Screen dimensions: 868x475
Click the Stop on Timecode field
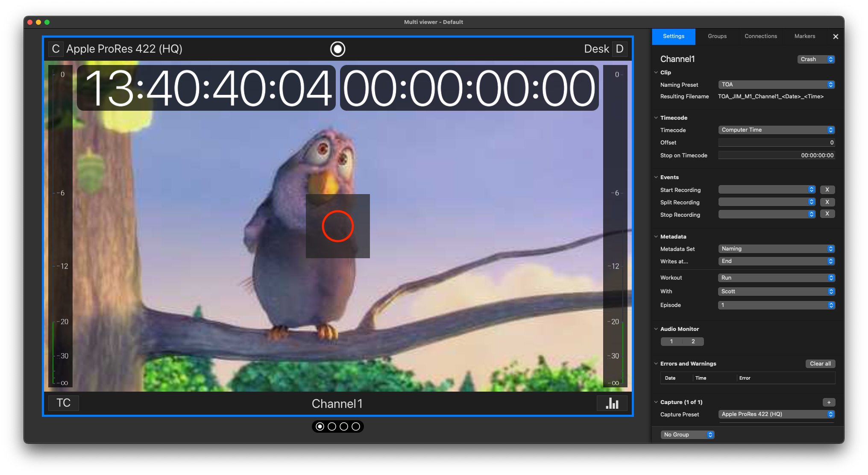pyautogui.click(x=776, y=155)
